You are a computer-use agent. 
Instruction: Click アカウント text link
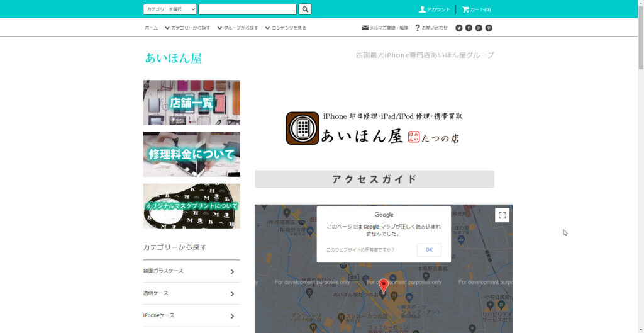click(x=438, y=9)
